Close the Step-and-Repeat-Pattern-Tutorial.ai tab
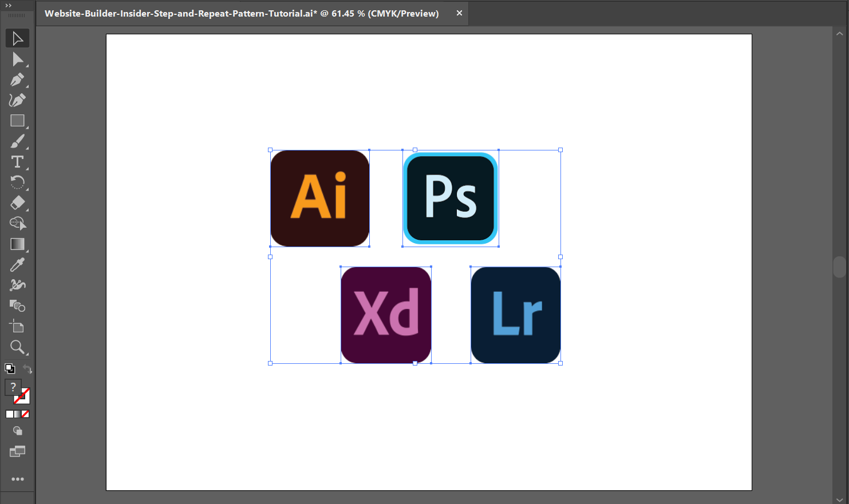Image resolution: width=849 pixels, height=504 pixels. tap(459, 13)
